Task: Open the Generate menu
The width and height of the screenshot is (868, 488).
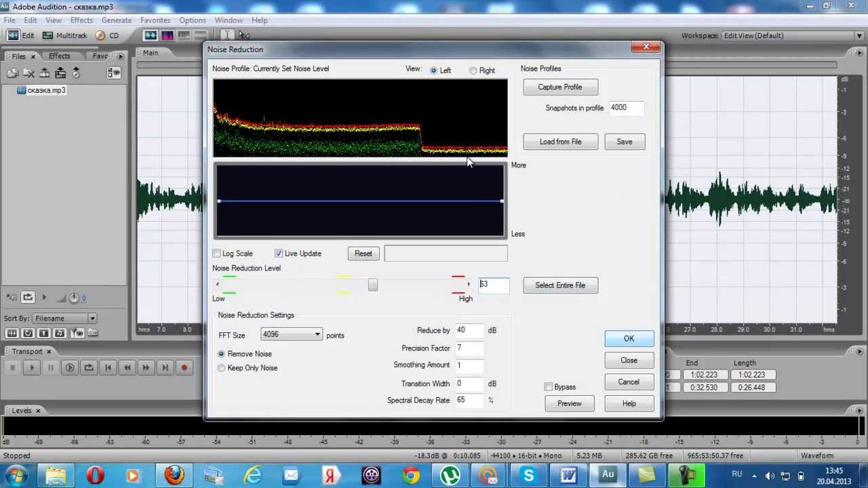Action: [117, 20]
